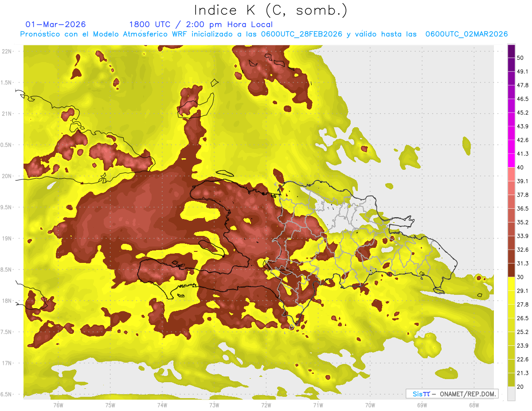Click the color scale value "39.1"

[523, 181]
